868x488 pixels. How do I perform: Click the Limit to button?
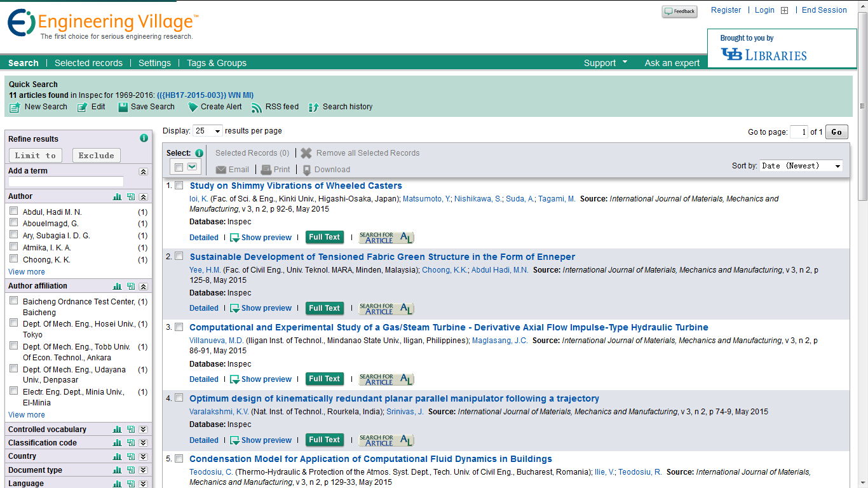coord(36,156)
